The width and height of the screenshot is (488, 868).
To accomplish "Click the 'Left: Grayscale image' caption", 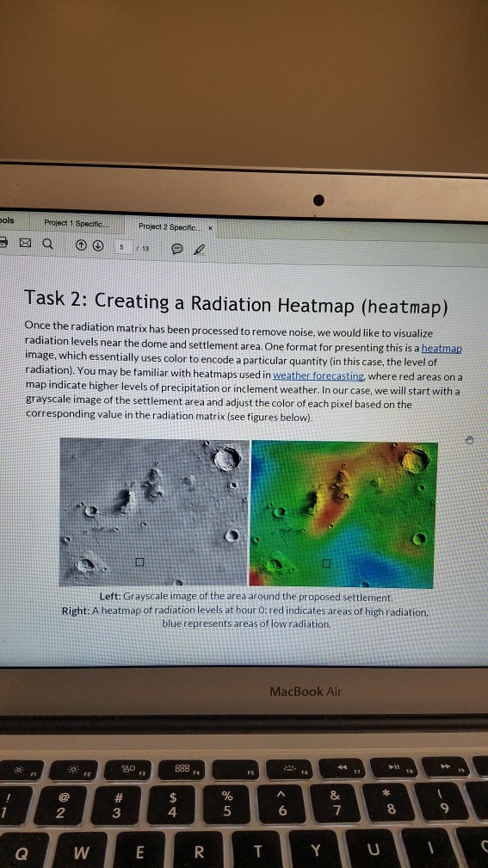I will click(x=246, y=598).
